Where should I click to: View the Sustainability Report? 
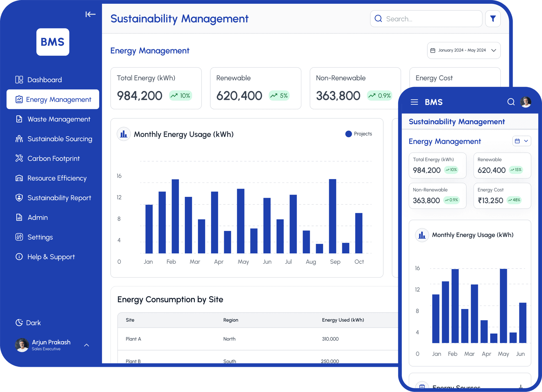coord(59,198)
